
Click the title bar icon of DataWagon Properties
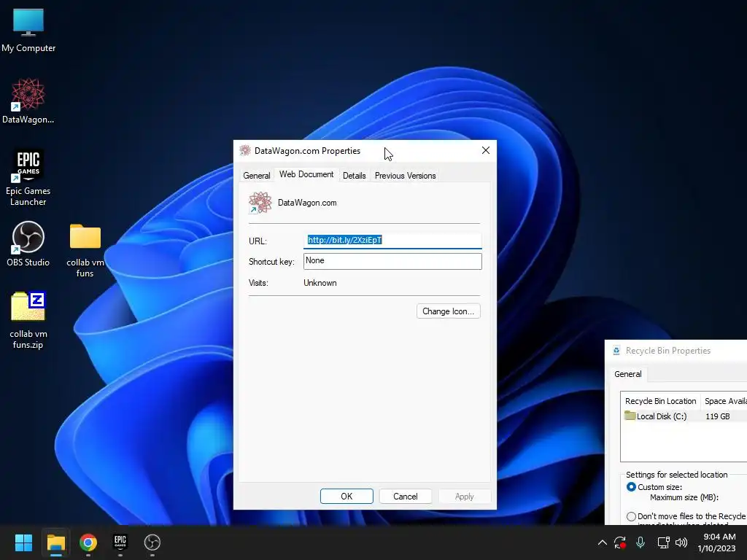click(245, 151)
